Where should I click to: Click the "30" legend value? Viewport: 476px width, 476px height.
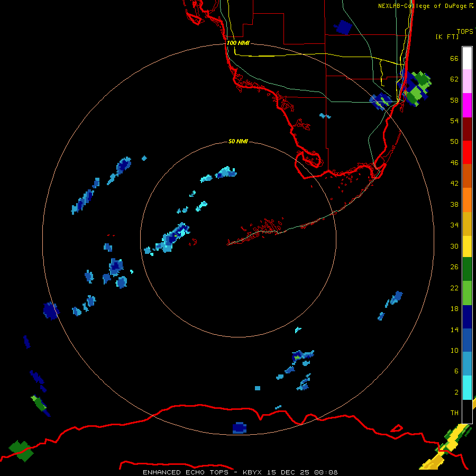tap(454, 246)
